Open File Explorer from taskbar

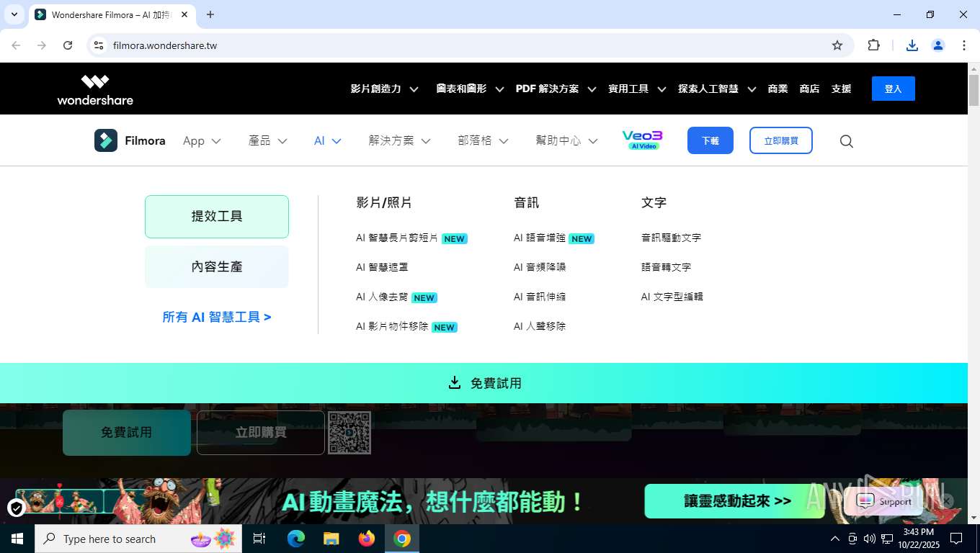tap(331, 539)
